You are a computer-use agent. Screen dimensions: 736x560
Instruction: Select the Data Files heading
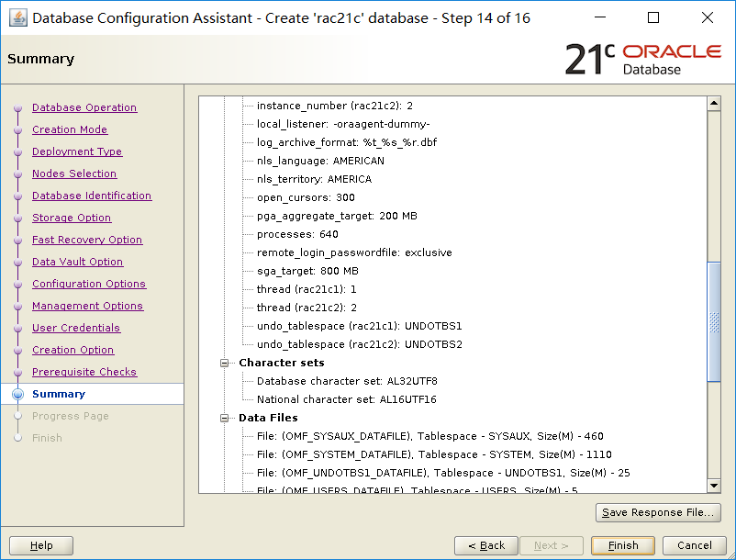coord(268,418)
